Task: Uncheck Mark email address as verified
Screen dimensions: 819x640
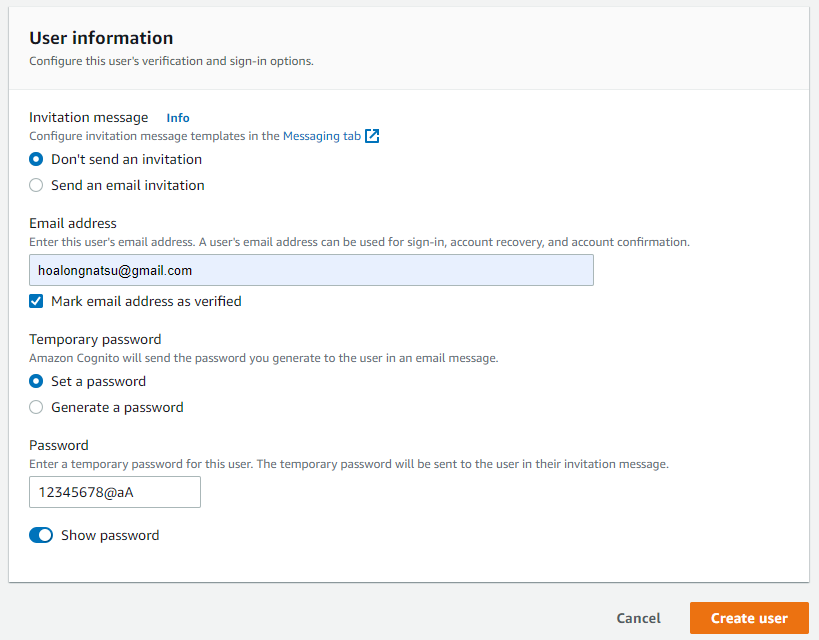Action: [x=36, y=301]
